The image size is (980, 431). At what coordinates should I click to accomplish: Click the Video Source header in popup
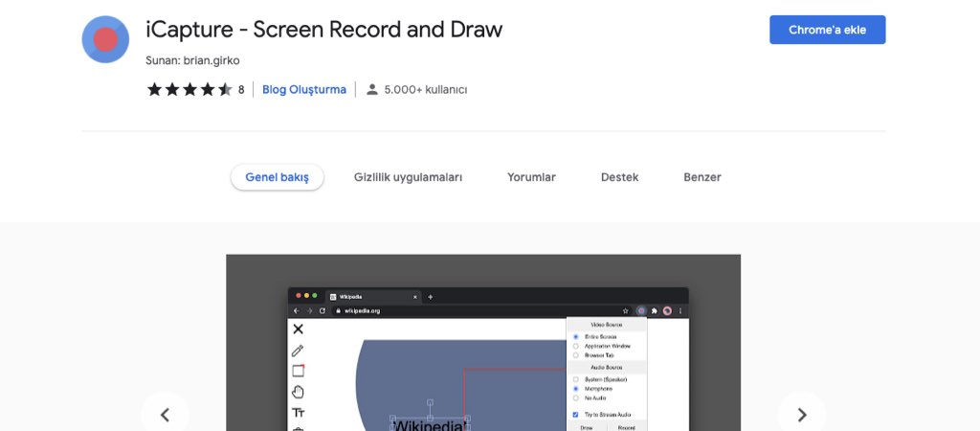[x=606, y=326]
